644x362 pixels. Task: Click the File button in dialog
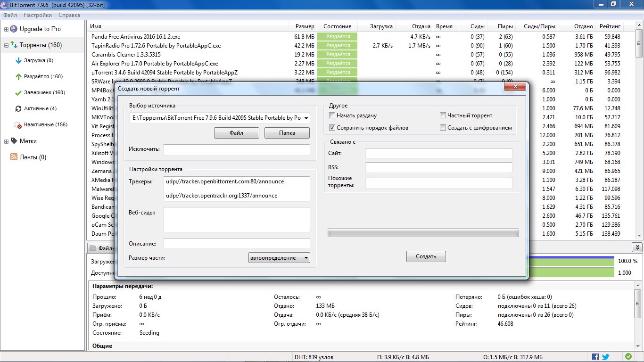(x=237, y=133)
